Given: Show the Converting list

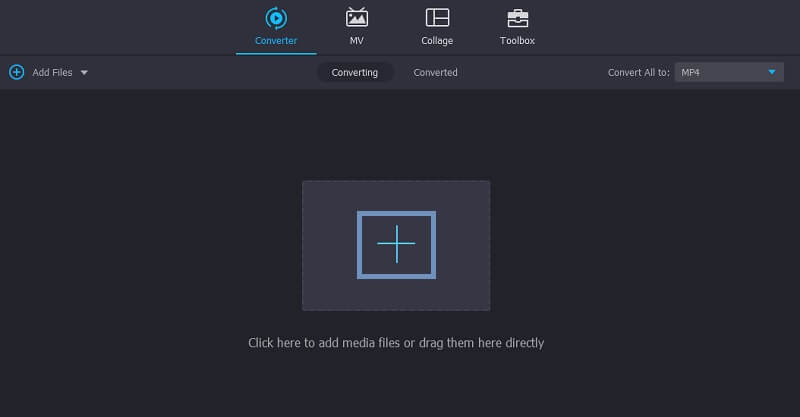Looking at the screenshot, I should [x=355, y=72].
